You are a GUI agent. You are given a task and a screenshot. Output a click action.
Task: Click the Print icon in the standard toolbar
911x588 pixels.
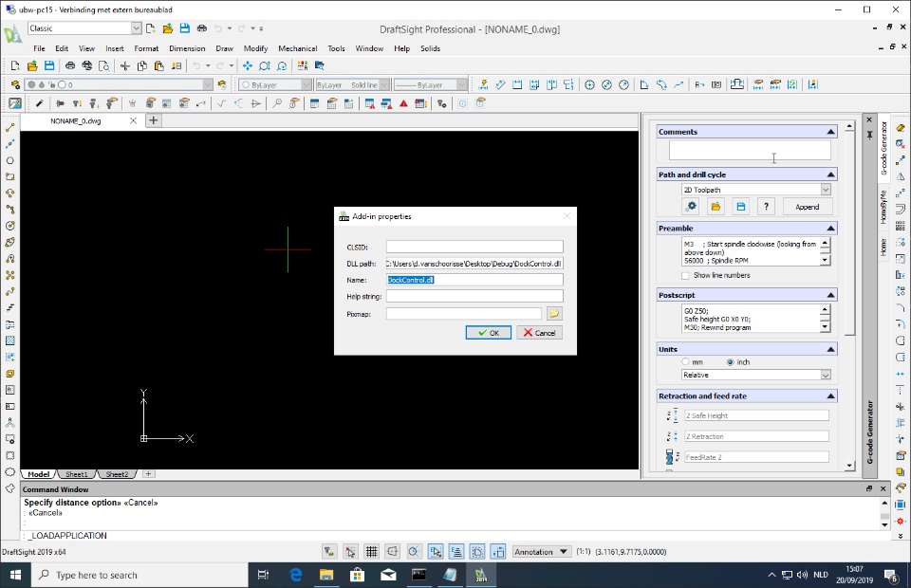(x=70, y=66)
